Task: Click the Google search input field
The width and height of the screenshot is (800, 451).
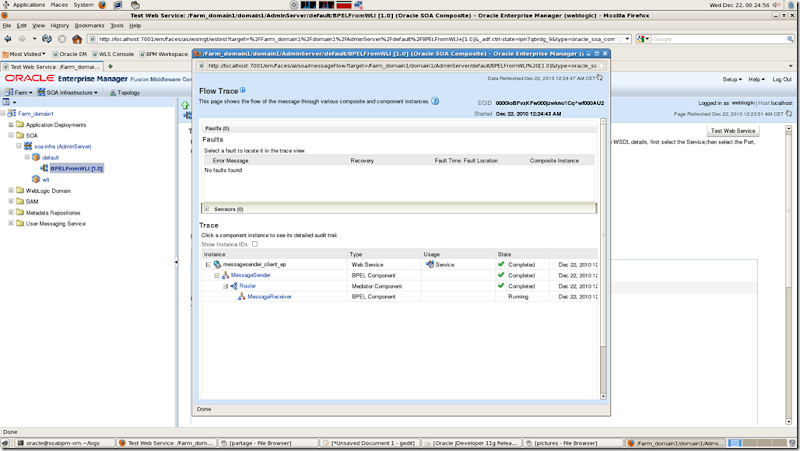Action: 718,39
